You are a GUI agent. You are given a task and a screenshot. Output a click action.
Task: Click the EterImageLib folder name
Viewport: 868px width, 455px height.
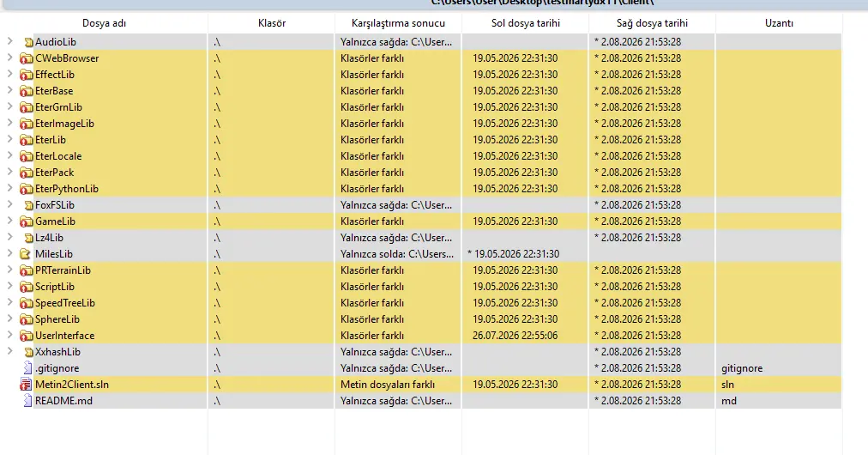[65, 124]
